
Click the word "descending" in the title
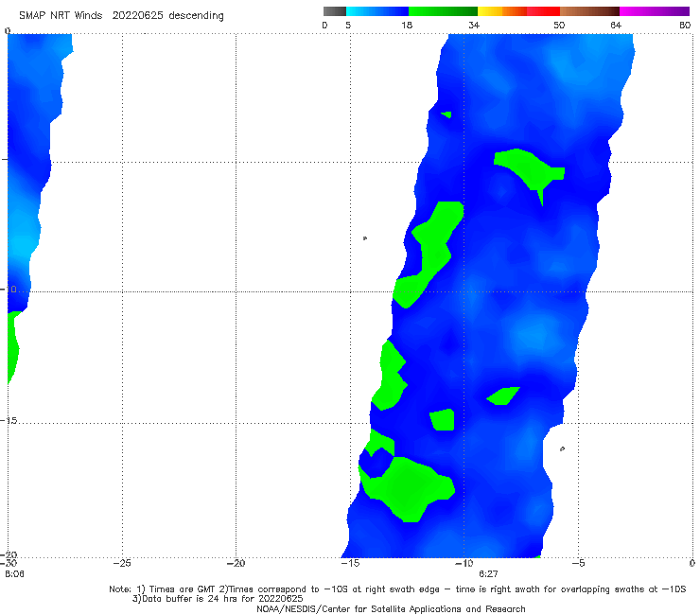pos(197,16)
